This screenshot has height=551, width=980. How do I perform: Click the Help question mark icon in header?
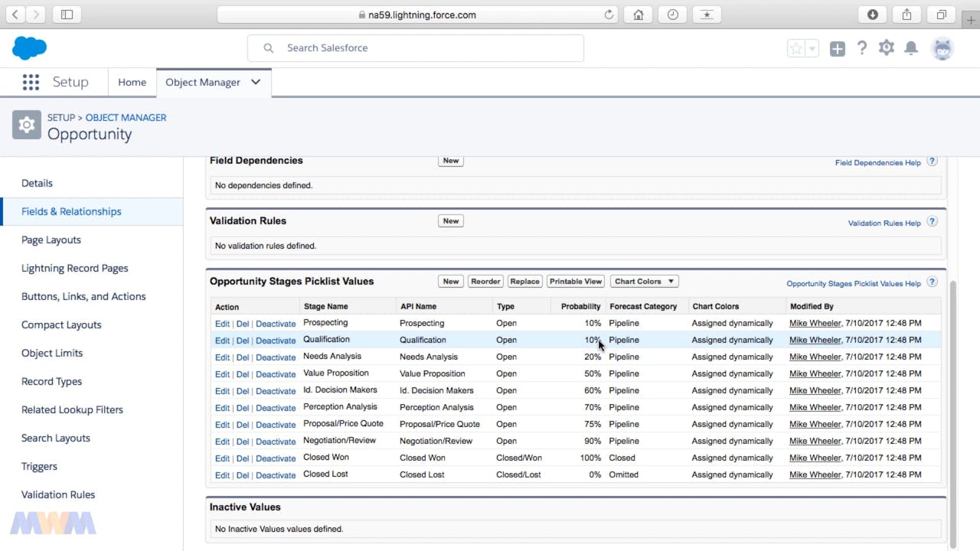coord(862,48)
